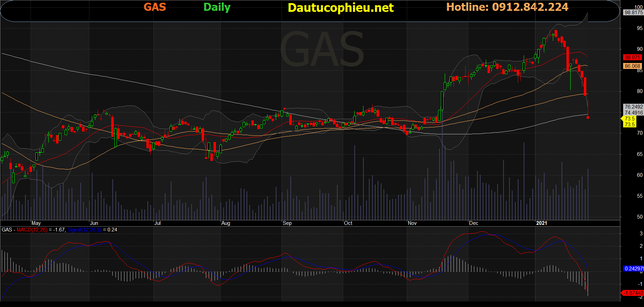Select the Nov marker on time axis
Viewport: 644px width, 307px height.
(x=412, y=223)
